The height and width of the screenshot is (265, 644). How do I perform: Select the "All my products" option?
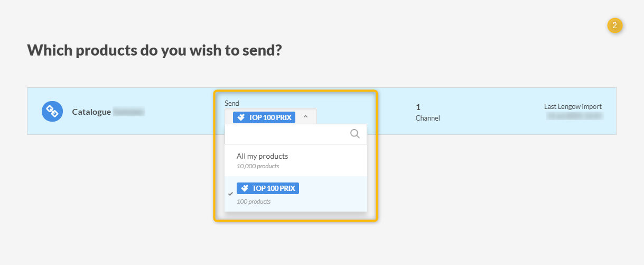263,156
